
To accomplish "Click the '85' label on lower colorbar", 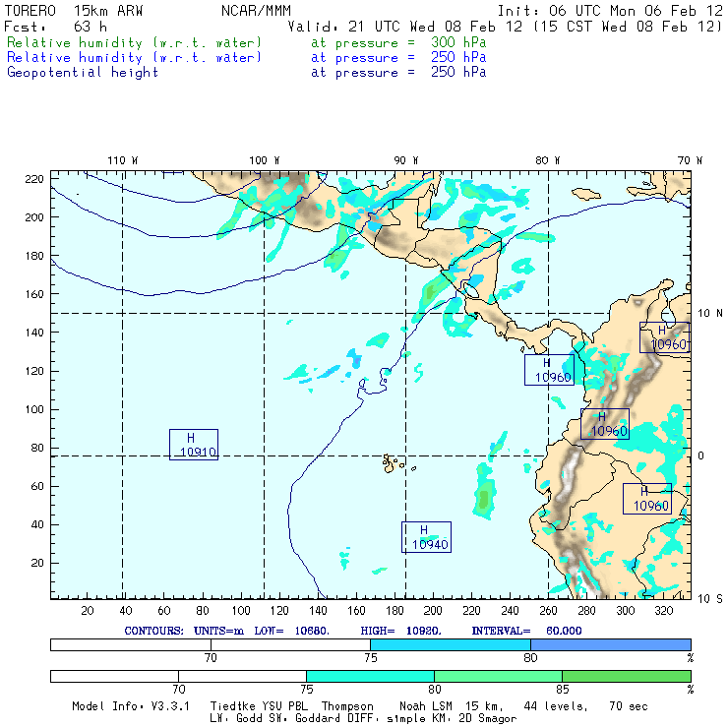I will [x=563, y=689].
